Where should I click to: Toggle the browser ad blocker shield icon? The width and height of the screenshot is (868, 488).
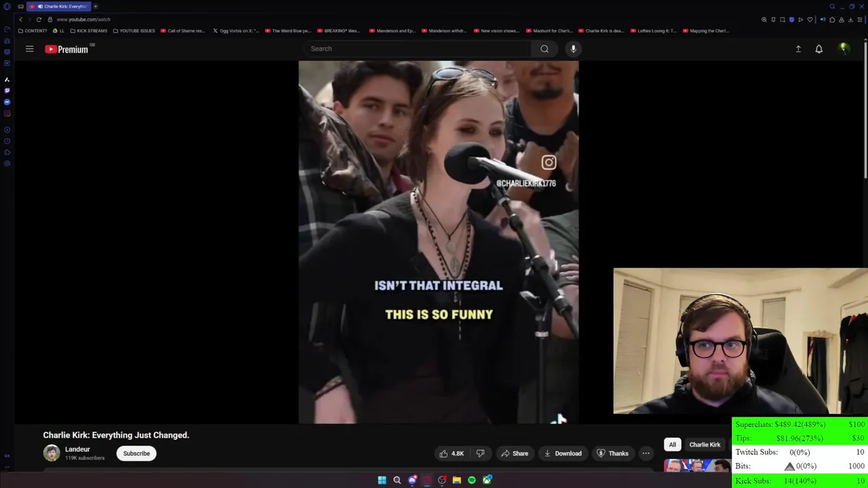791,20
